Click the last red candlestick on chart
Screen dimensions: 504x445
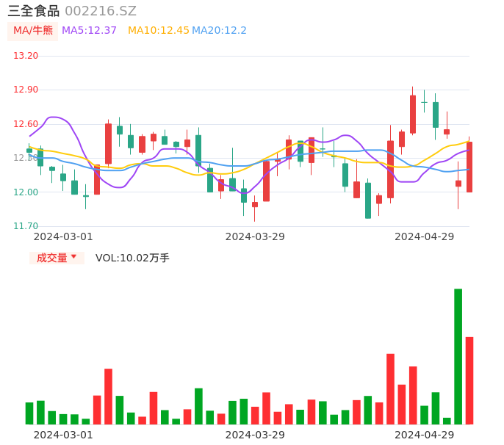pos(469,167)
